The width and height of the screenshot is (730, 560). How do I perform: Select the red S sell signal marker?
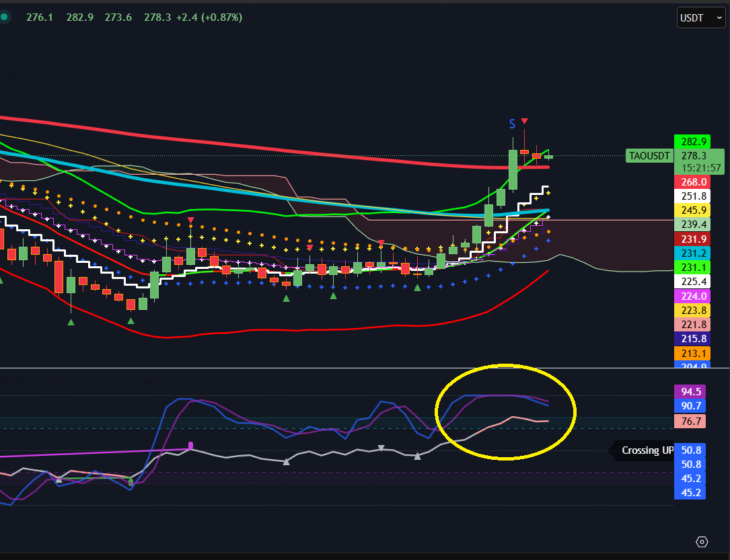[512, 124]
